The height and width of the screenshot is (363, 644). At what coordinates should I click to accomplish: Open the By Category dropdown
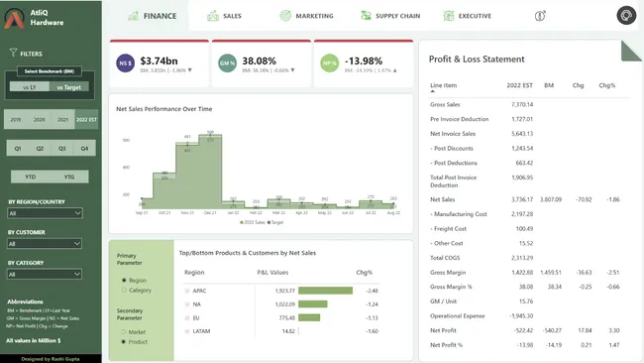point(45,274)
